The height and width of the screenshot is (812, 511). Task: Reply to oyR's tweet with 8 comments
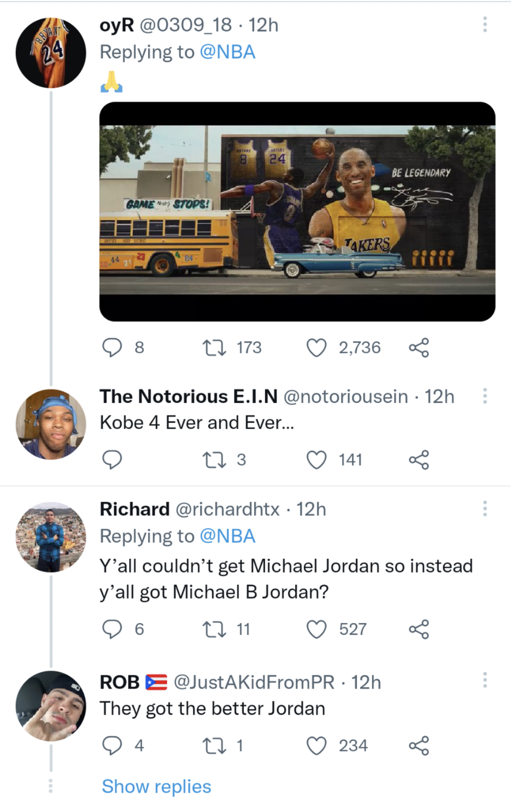(x=112, y=348)
